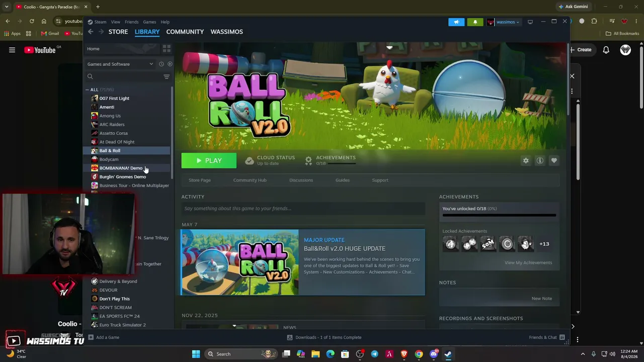Click View My Achievements link

pyautogui.click(x=528, y=262)
